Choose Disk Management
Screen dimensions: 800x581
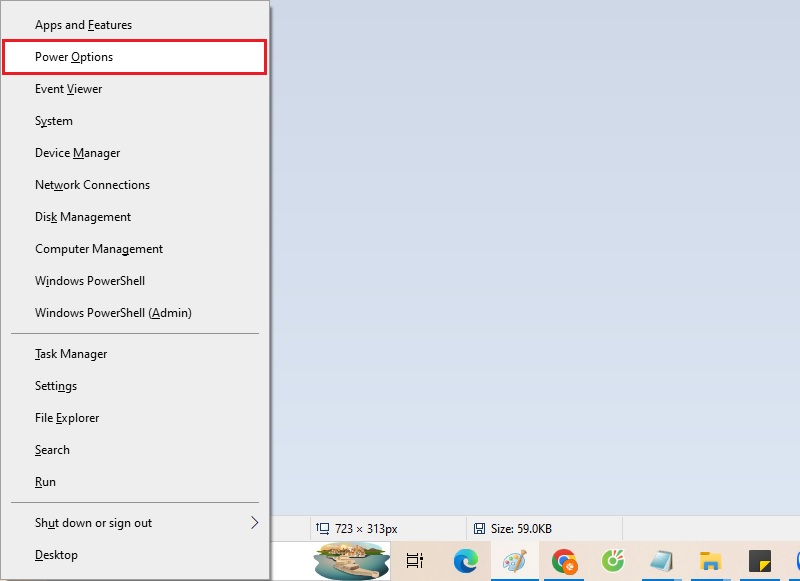(135, 217)
